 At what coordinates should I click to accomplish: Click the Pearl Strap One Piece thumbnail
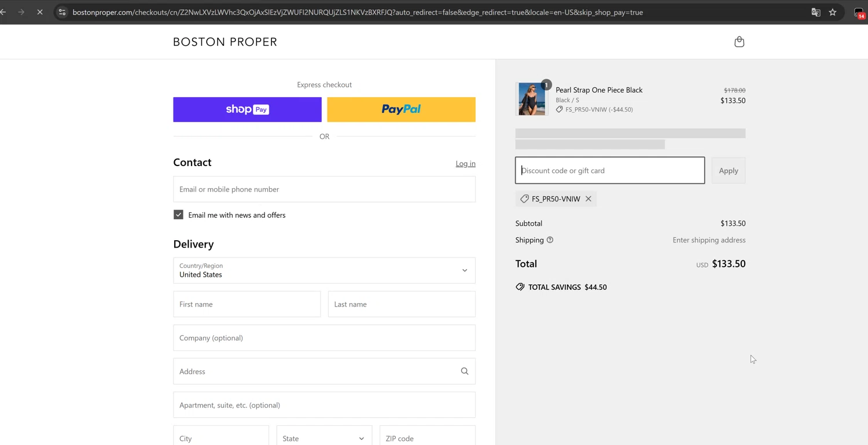[531, 99]
